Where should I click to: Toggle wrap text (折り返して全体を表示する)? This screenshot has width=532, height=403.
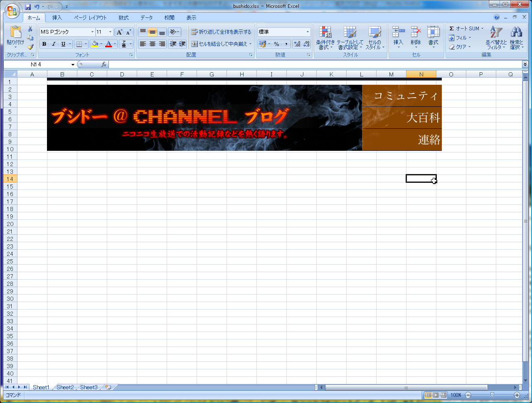click(x=221, y=32)
